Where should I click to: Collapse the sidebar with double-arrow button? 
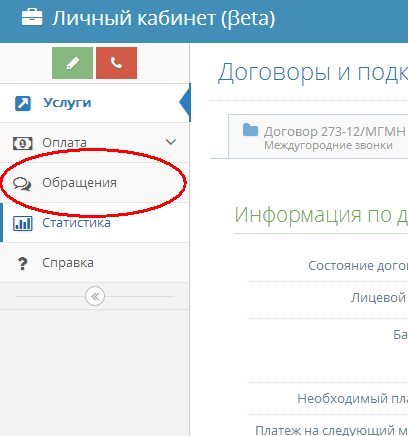[x=95, y=296]
